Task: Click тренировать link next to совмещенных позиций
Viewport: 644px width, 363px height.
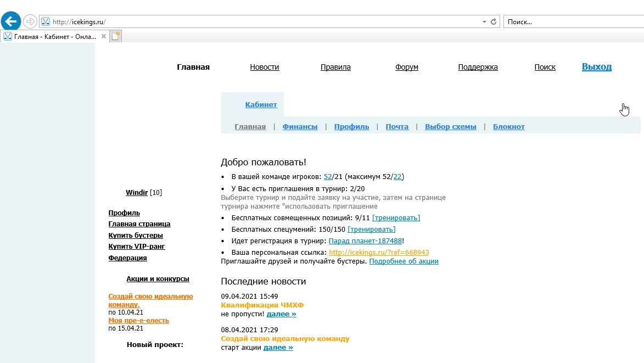Action: [396, 218]
